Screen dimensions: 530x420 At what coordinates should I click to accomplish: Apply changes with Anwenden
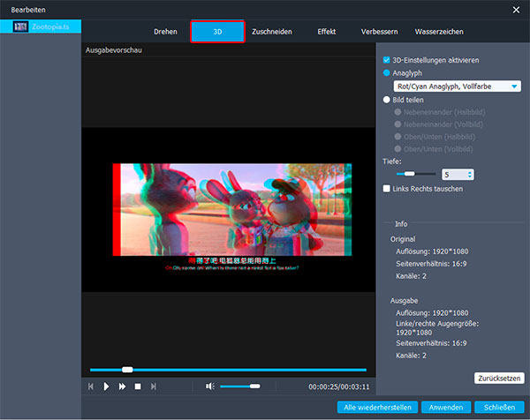point(446,408)
